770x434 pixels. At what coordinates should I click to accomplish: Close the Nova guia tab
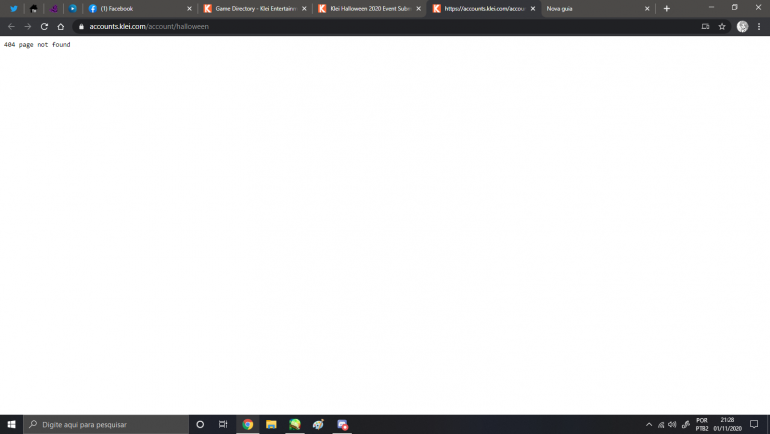[x=647, y=8]
